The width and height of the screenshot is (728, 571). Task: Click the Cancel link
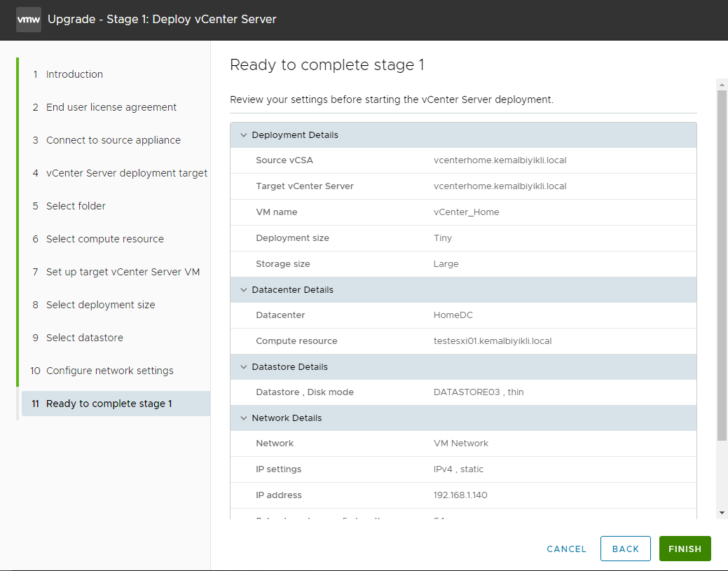(x=566, y=549)
